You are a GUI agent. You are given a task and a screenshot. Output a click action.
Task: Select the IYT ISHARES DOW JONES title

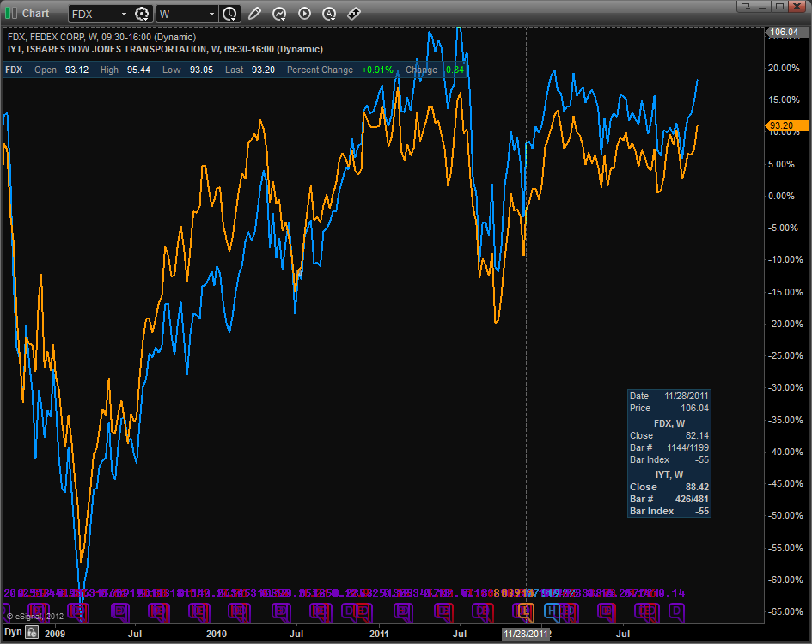click(165, 49)
